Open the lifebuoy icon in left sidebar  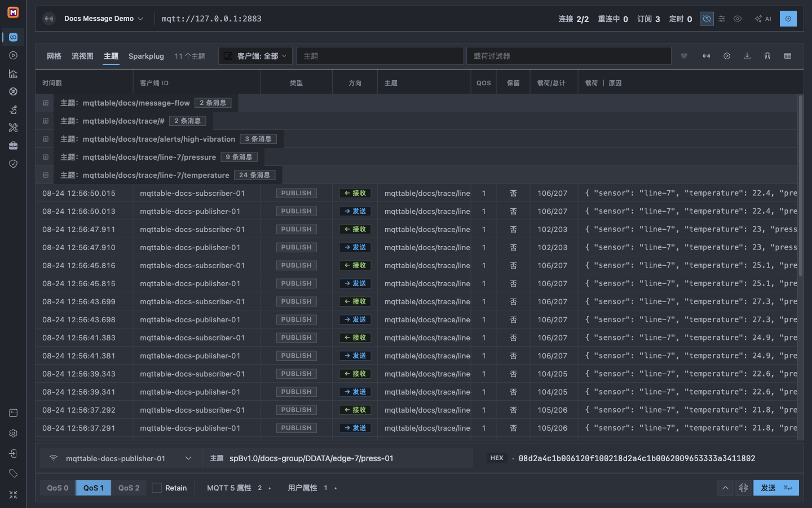(13, 91)
